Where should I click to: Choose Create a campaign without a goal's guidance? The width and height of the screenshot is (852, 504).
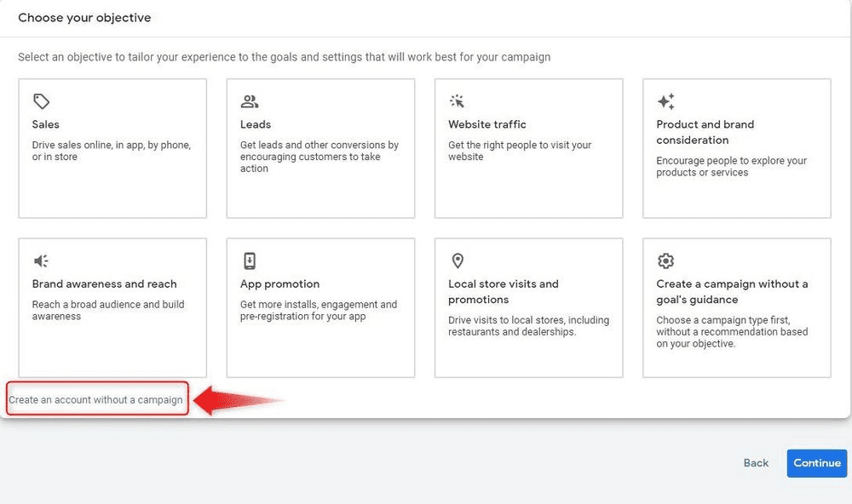point(732,292)
